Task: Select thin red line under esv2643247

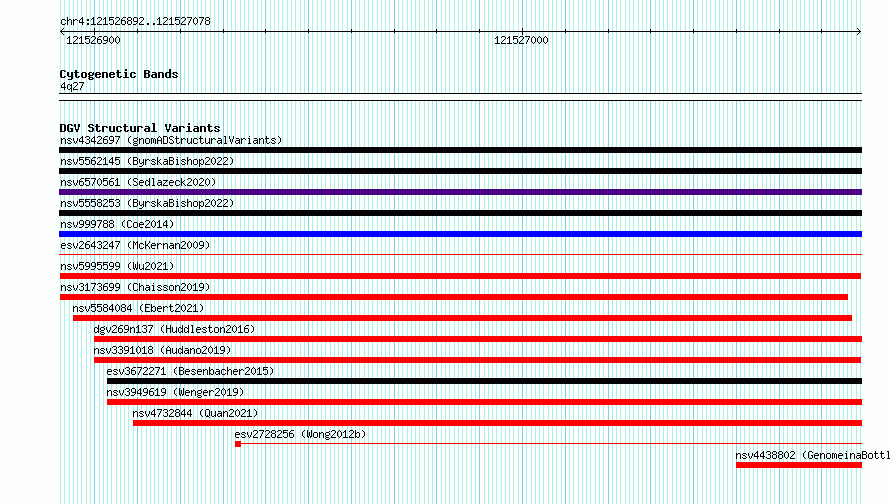Action: (460, 254)
